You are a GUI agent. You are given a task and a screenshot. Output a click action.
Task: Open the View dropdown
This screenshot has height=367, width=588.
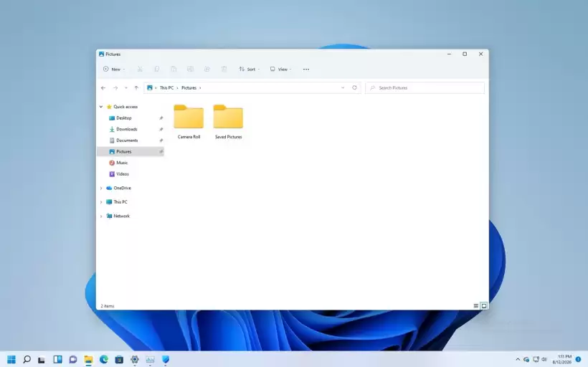[280, 69]
